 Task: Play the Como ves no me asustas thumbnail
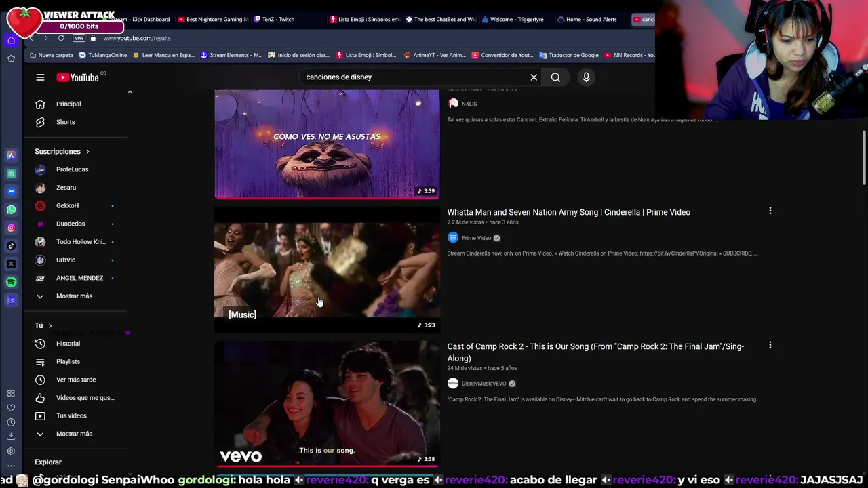pos(327,144)
